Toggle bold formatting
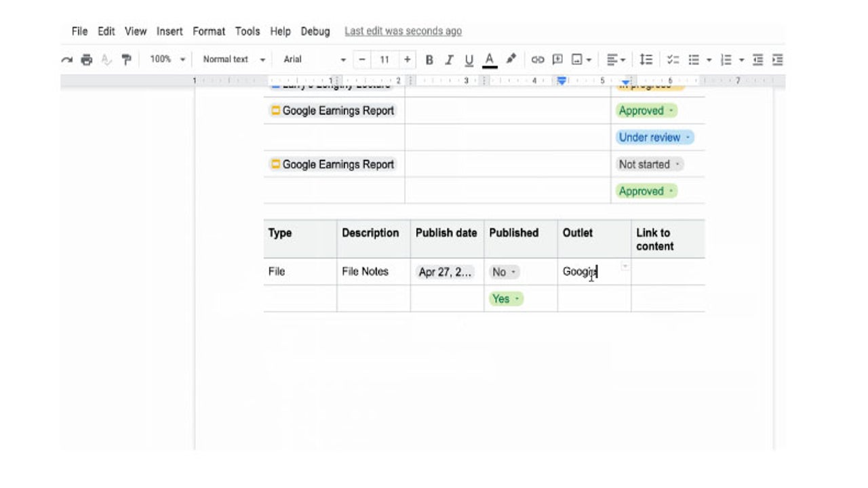Viewport: 868px width, 488px height. point(429,60)
